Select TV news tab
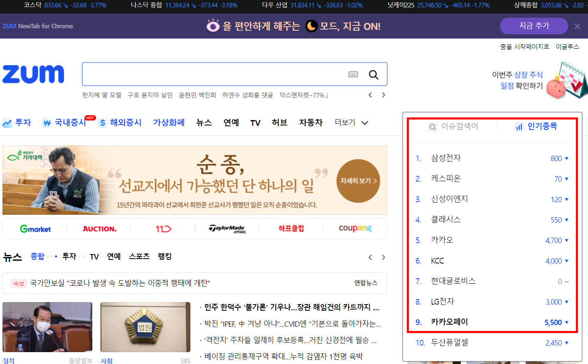 pos(94,257)
